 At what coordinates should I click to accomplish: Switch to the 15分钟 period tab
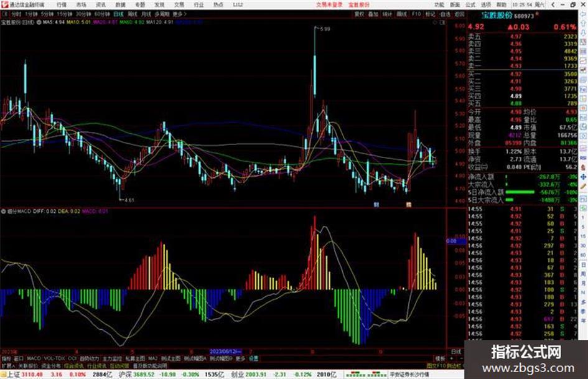(x=65, y=14)
